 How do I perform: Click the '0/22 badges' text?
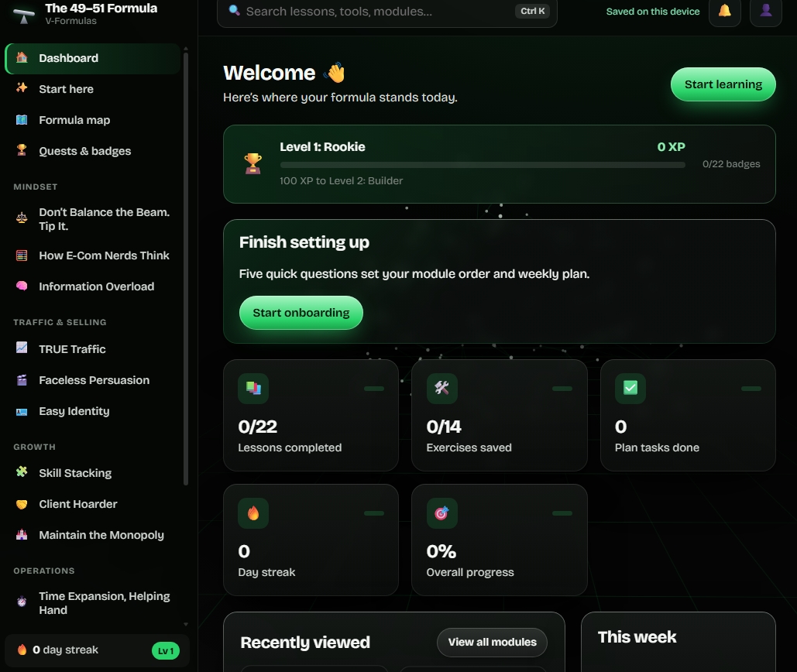point(731,164)
